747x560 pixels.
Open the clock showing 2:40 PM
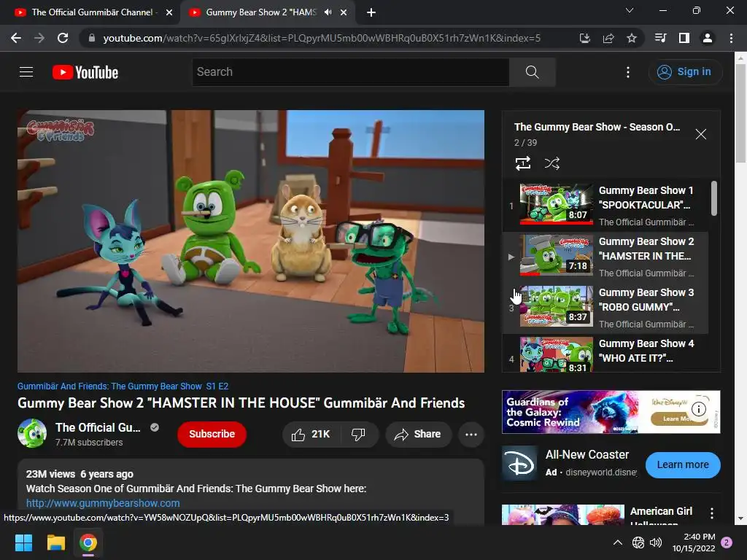tap(694, 542)
